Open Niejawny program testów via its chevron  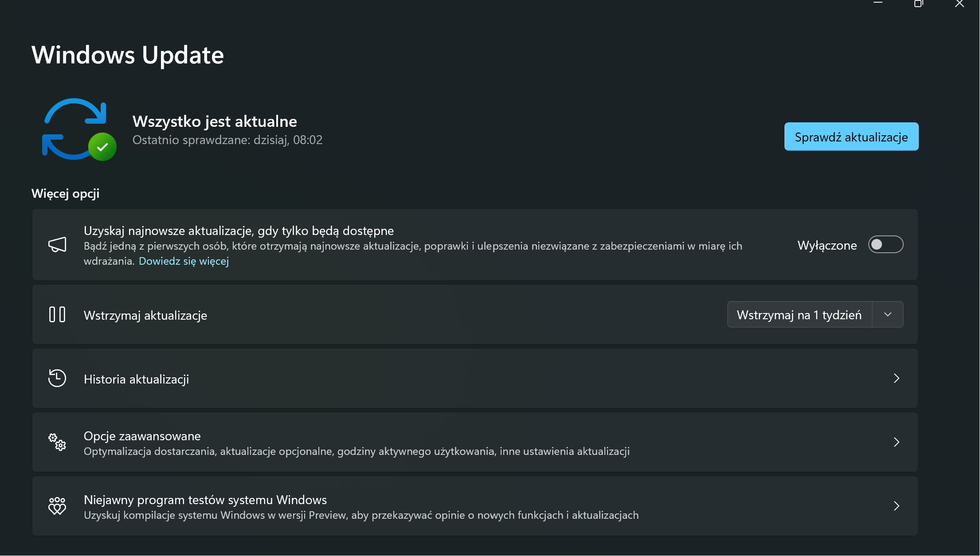click(897, 506)
